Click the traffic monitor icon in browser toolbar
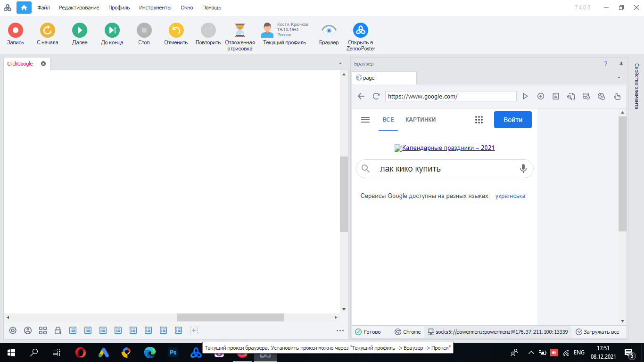The image size is (644, 362). pos(586,96)
